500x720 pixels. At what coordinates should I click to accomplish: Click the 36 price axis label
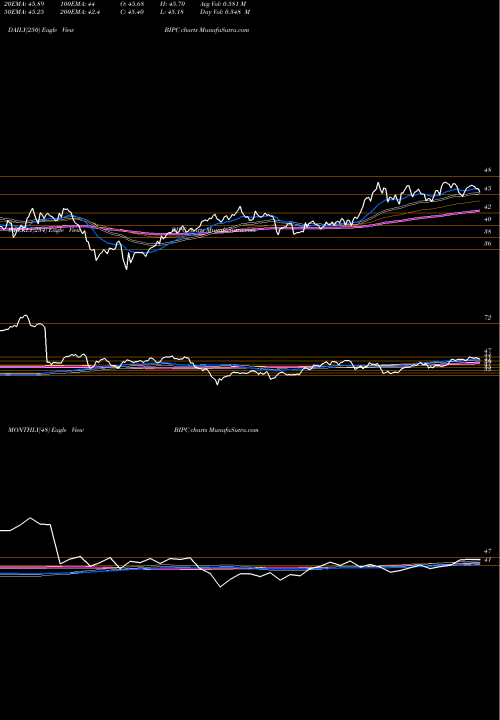click(487, 243)
